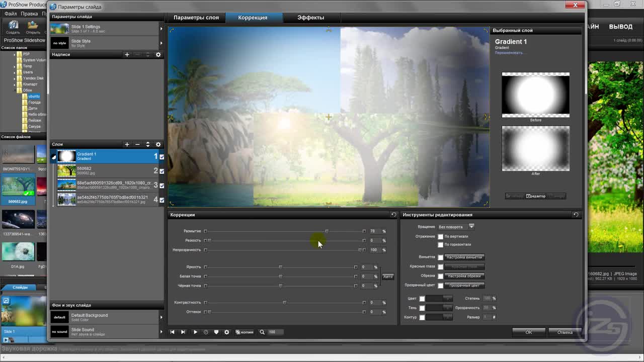Expand Slide Style arrow
This screenshot has height=362, width=644.
point(162,43)
